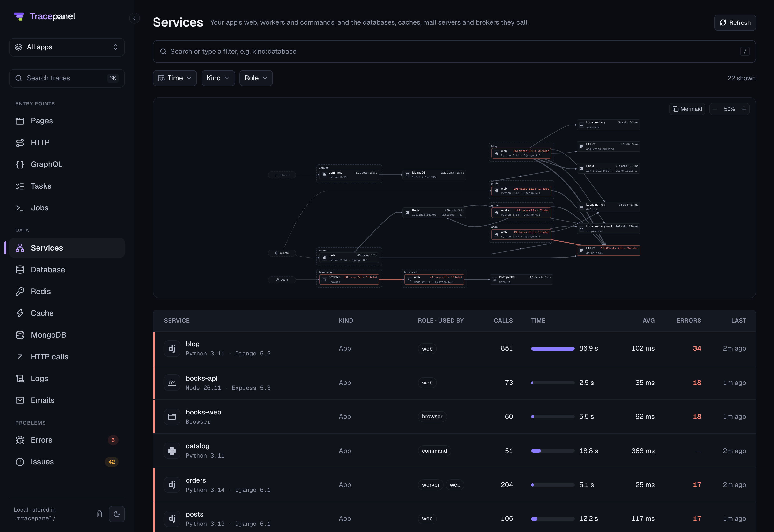The image size is (774, 532).
Task: Select the PostgreSQL node in the service map
Action: (521, 280)
